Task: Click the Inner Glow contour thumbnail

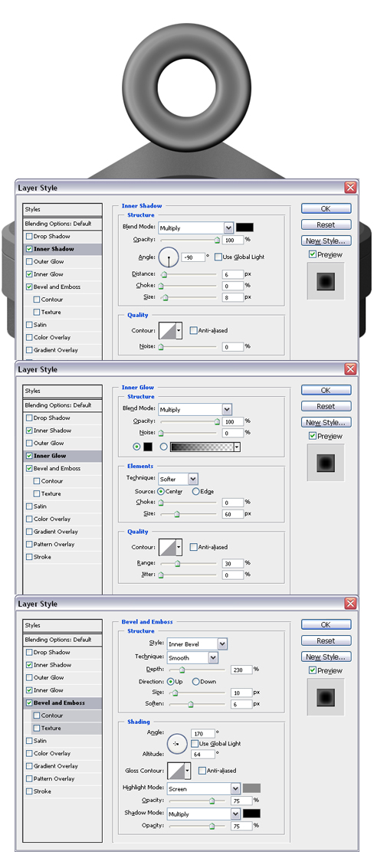Action: [x=171, y=548]
